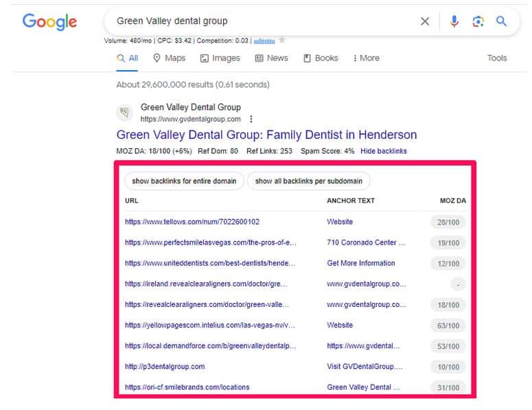Click show all backlinks per subdomain button
The image size is (532, 410).
pos(309,181)
